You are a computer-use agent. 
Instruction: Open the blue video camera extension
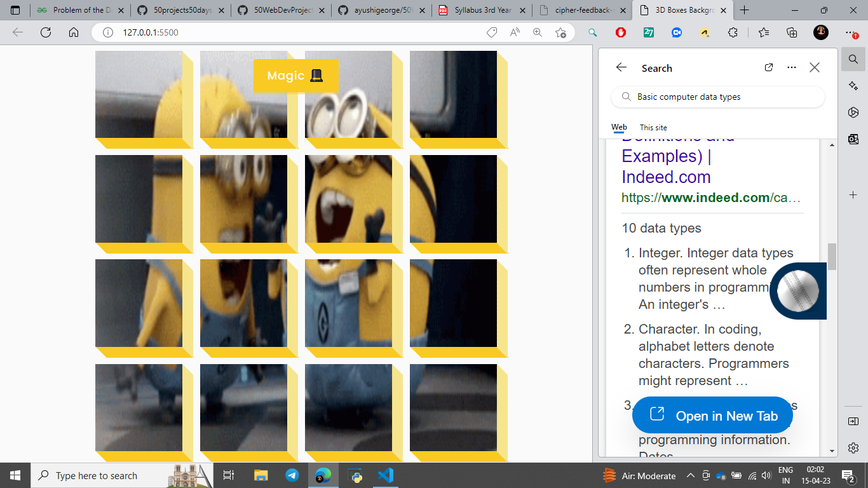[677, 32]
